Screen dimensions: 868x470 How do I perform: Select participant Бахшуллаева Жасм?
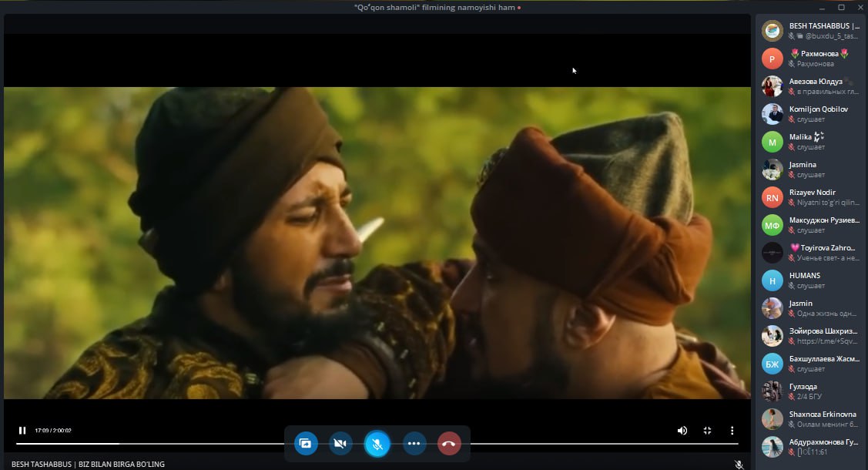(810, 364)
